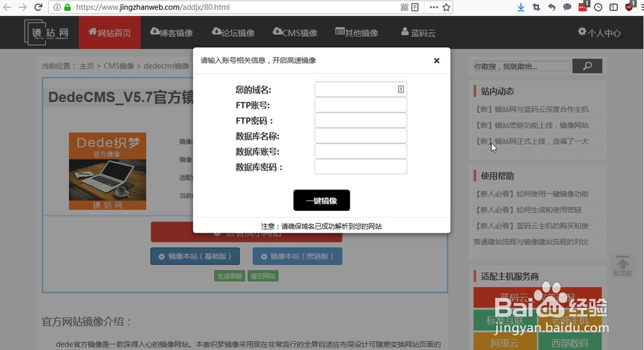Open help link 如何使用一键镜像功能

coord(532,194)
